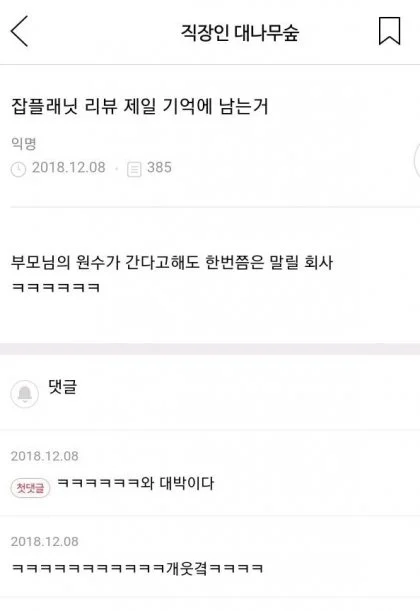Click the ㅋㅋㅋㅋㅋㅋ line in the post body
420x611 pixels.
(56, 288)
